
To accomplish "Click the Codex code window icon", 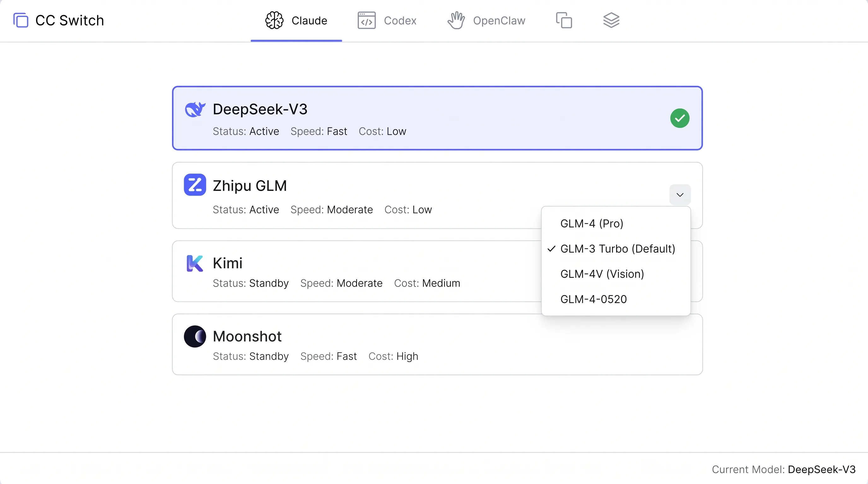I will [366, 20].
